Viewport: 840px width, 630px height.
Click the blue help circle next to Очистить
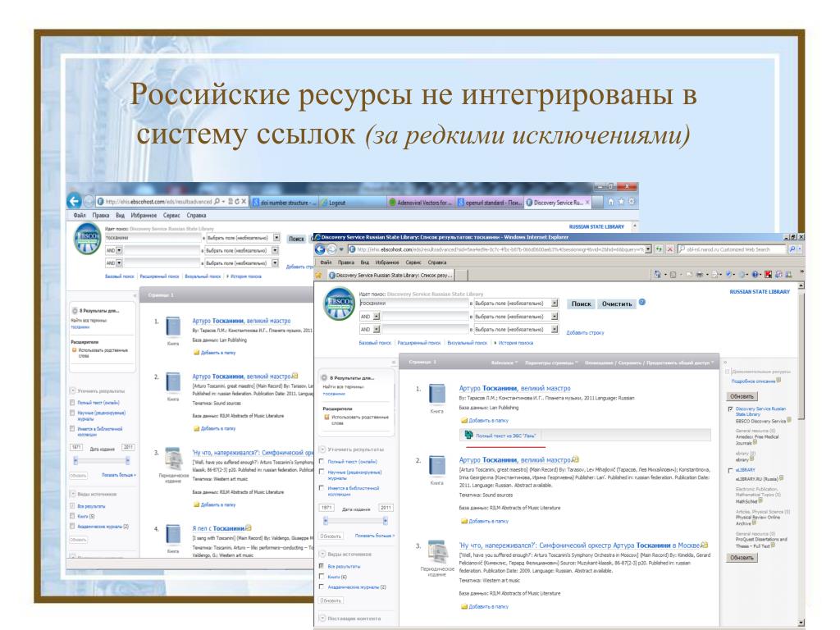pyautogui.click(x=642, y=303)
